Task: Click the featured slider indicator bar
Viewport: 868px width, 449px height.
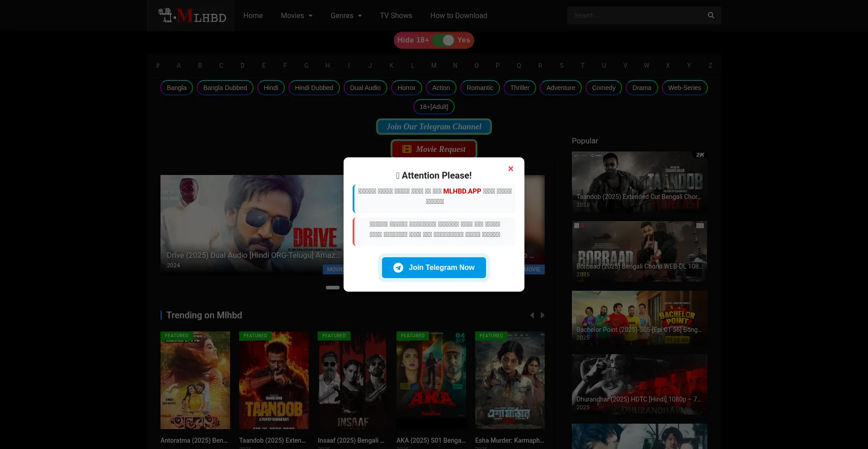Action: 333,288
